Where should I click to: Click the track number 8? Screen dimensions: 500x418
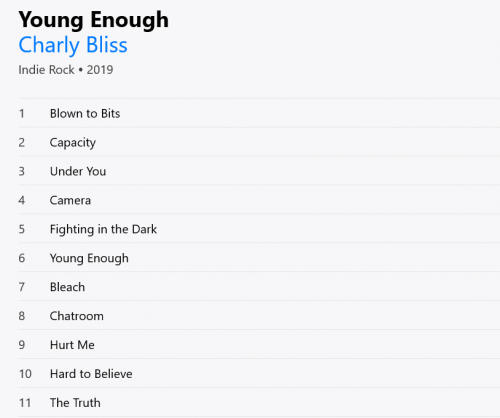pyautogui.click(x=22, y=316)
